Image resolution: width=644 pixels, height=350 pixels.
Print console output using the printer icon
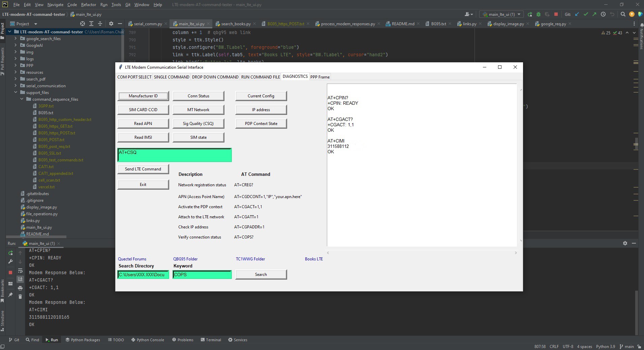point(20,288)
